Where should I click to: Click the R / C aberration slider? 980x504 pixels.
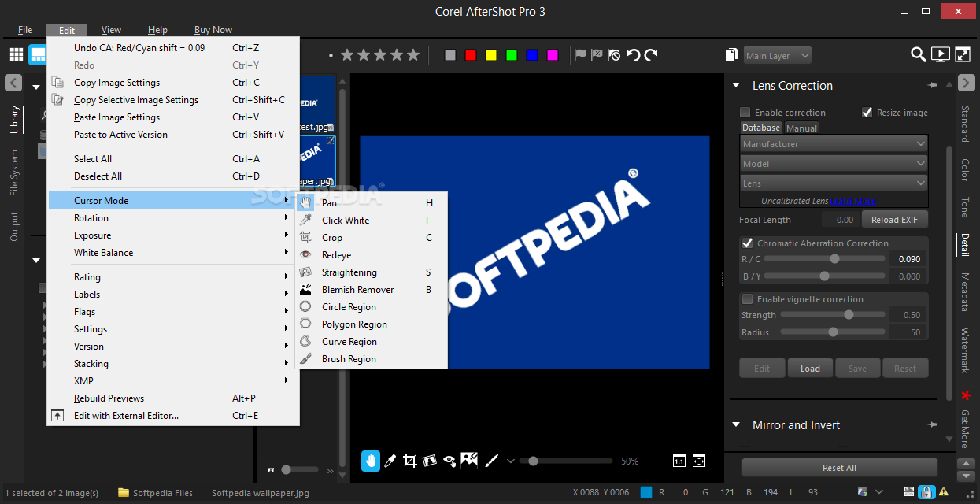824,259
